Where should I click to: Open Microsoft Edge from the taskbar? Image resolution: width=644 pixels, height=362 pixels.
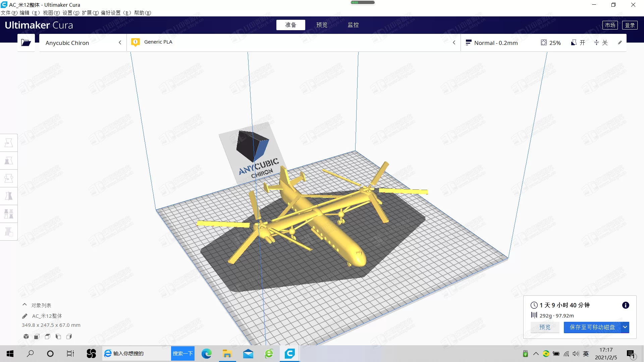click(207, 354)
